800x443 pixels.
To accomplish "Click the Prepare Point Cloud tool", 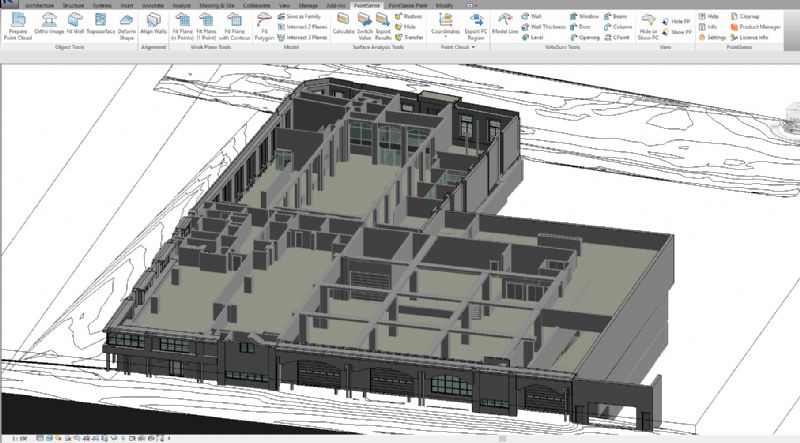I will coord(17,26).
